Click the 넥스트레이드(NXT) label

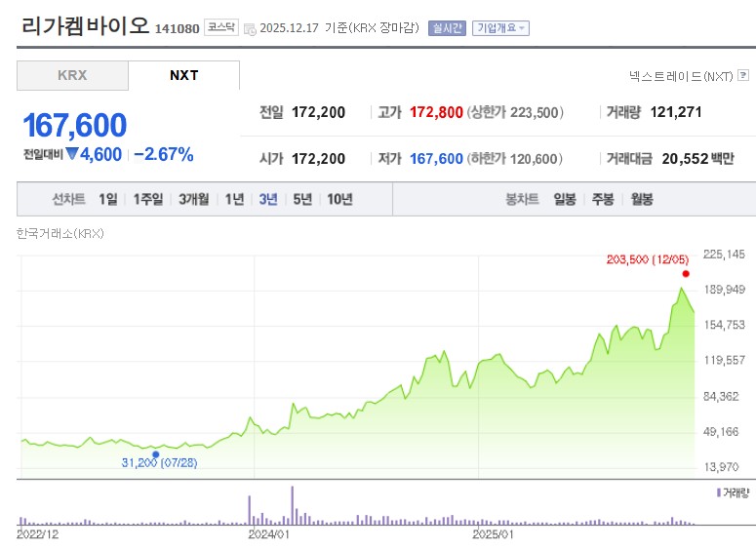[681, 76]
